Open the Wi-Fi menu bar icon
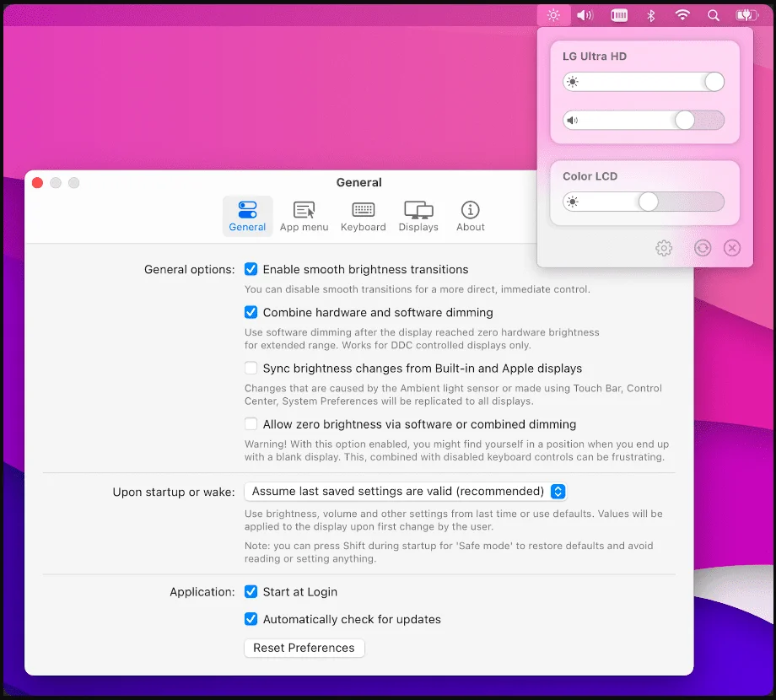 pos(682,15)
